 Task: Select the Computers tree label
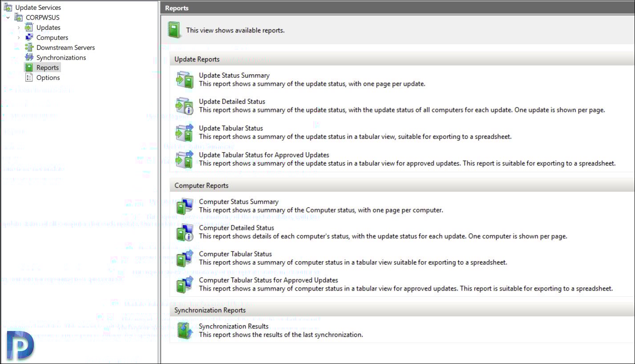(53, 37)
